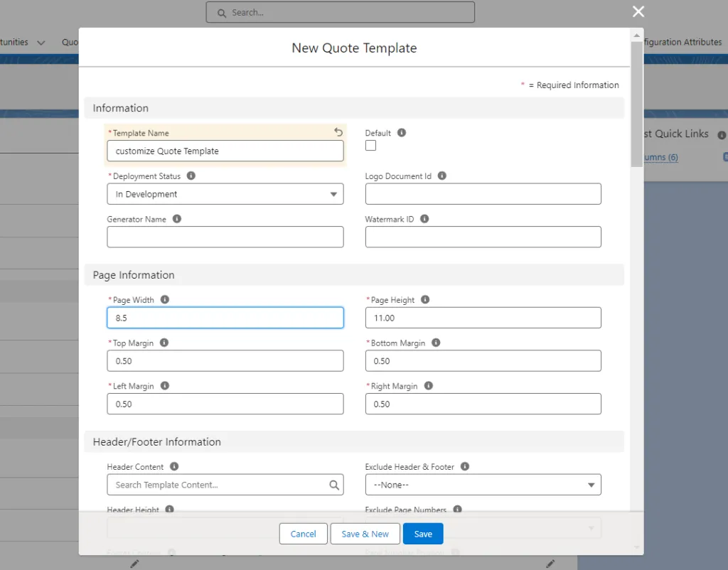Screen dimensions: 728x570
Task: Click the Generator Name input field
Action: 225,237
